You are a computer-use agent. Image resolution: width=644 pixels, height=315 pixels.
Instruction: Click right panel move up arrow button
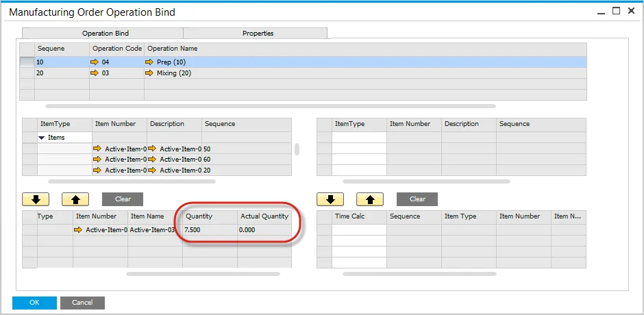[370, 199]
